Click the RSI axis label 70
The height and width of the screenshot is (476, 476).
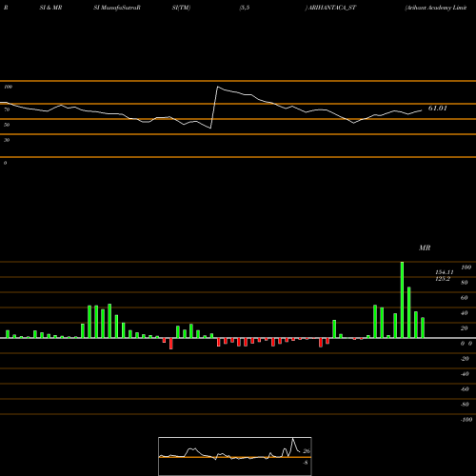click(x=7, y=109)
